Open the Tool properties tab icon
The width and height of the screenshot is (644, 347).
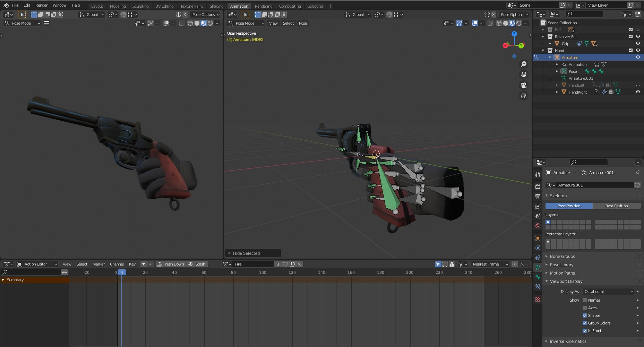(538, 174)
